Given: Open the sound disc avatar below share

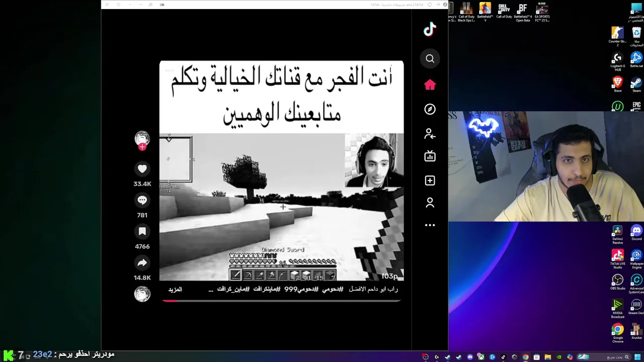Looking at the screenshot, I should click(142, 294).
